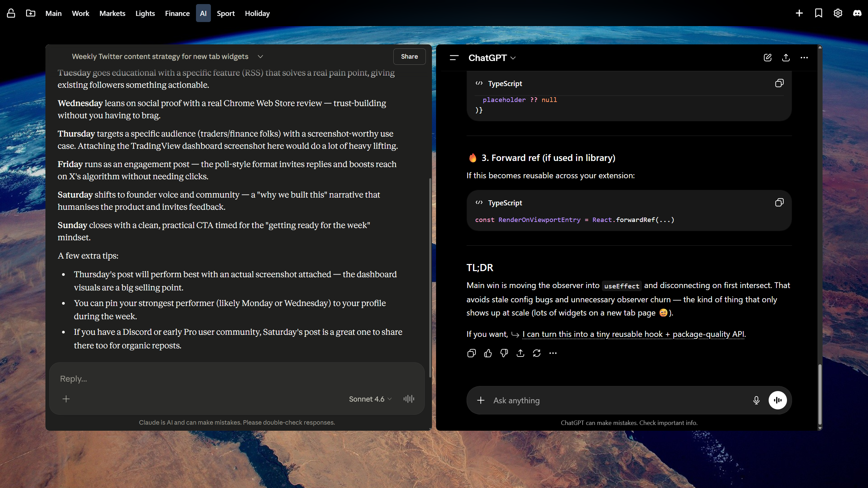The width and height of the screenshot is (868, 488).
Task: Click the Share button in Claude panel
Action: click(409, 57)
